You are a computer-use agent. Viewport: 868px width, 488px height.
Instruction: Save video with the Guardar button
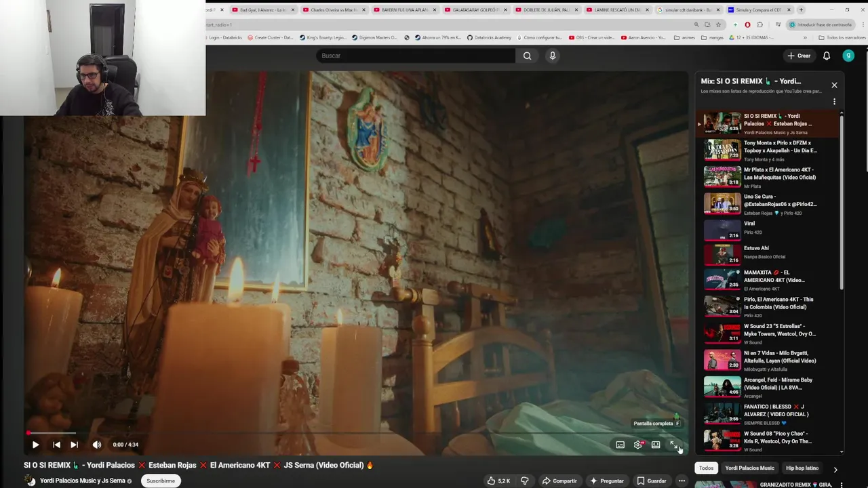[651, 481]
